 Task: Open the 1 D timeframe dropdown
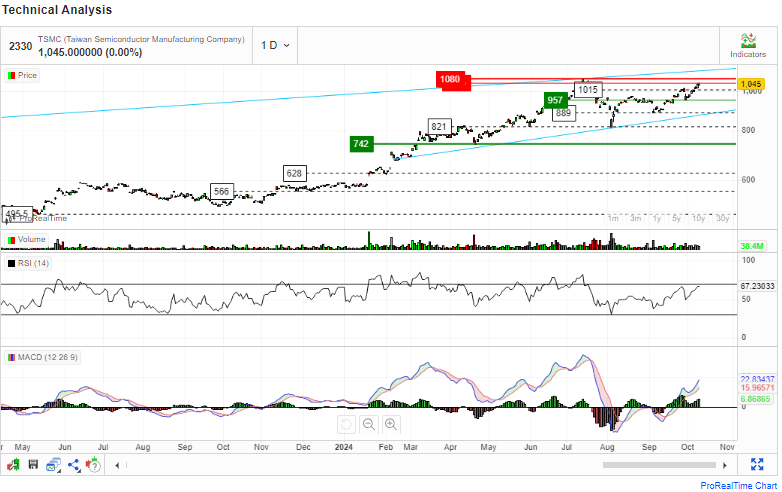[x=275, y=45]
